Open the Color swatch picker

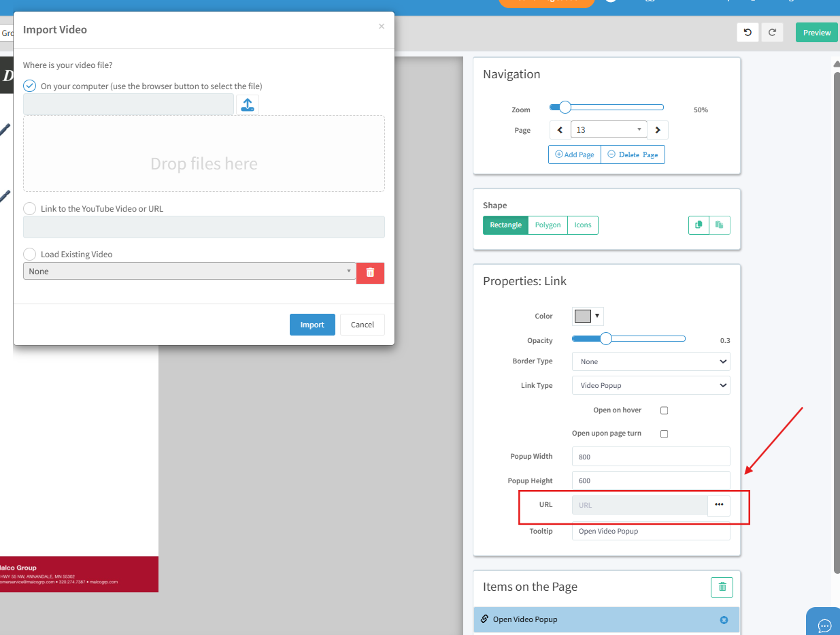pyautogui.click(x=588, y=316)
